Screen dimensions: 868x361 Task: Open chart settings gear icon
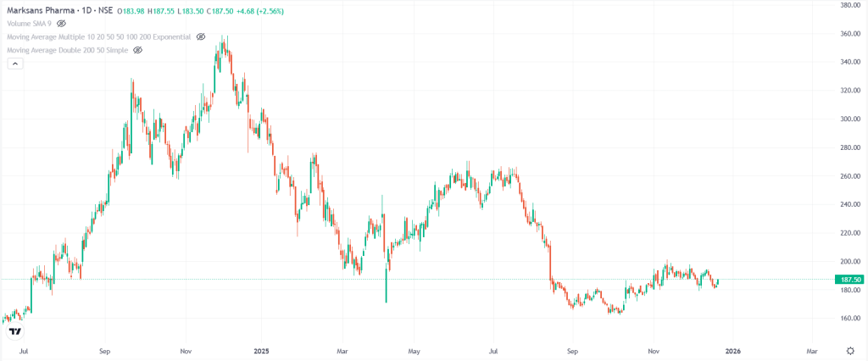pyautogui.click(x=850, y=349)
